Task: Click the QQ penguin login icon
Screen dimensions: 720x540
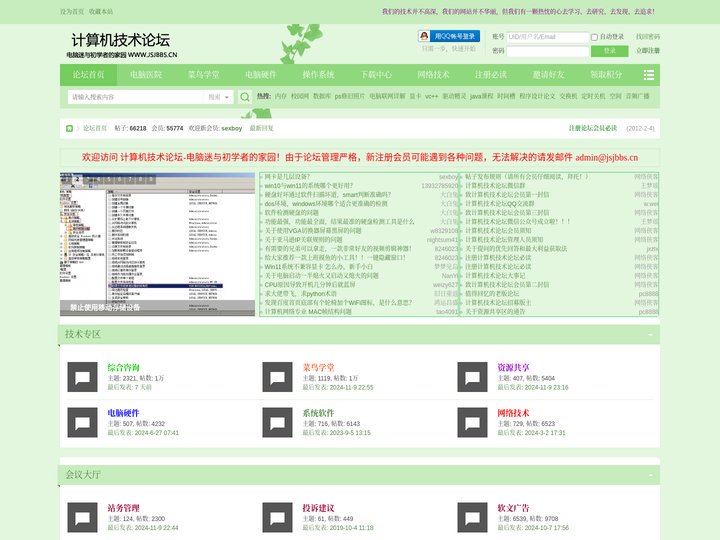Action: click(x=424, y=36)
